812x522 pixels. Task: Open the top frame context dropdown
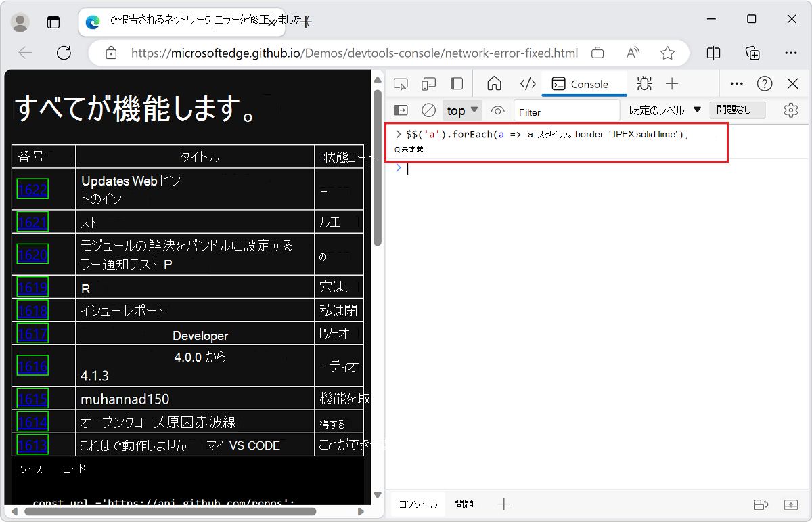click(461, 110)
